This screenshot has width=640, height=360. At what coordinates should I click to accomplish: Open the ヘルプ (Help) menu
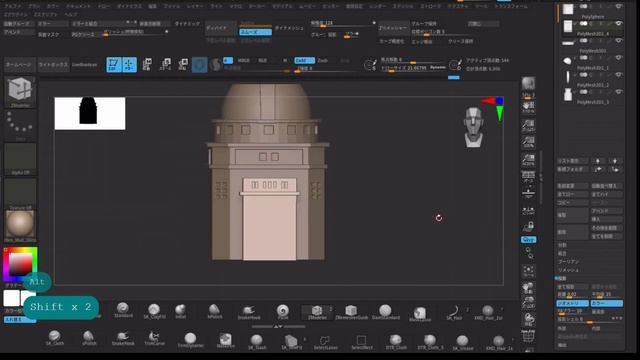tap(70, 14)
